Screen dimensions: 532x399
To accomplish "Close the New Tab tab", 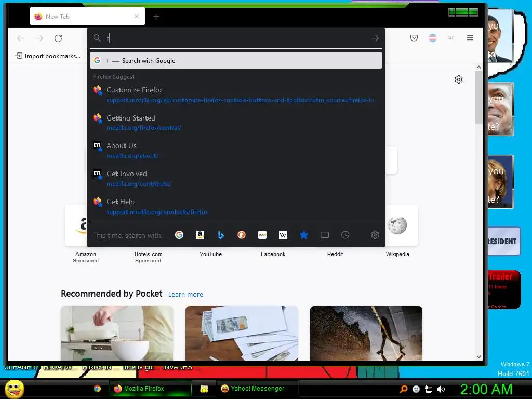I will (x=137, y=16).
